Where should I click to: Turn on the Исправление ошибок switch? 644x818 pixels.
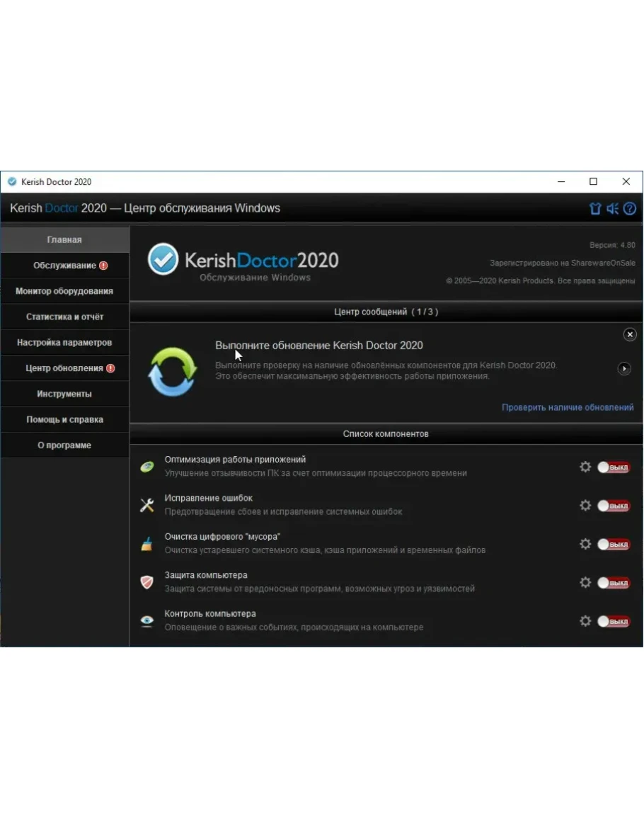click(613, 506)
